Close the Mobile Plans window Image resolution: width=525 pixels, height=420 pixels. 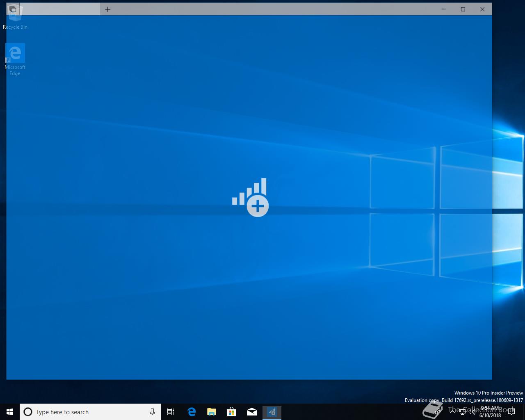[482, 9]
